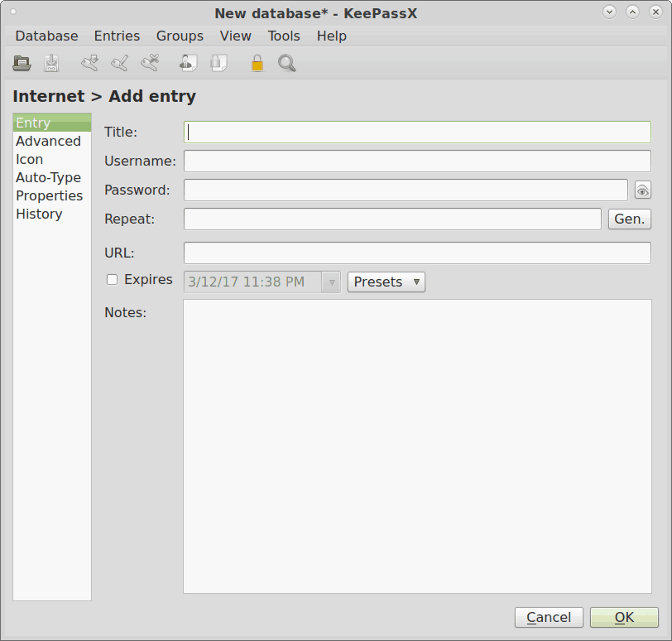Switch to the Properties page

point(52,195)
